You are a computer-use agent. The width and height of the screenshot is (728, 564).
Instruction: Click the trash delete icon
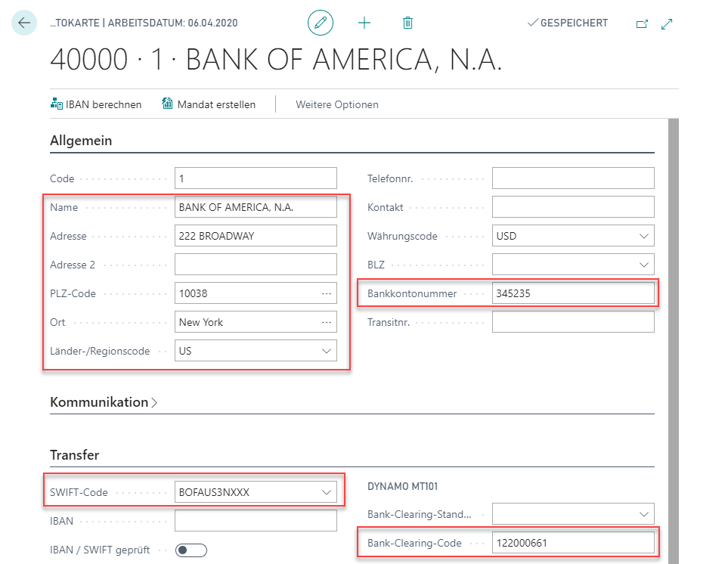point(407,23)
